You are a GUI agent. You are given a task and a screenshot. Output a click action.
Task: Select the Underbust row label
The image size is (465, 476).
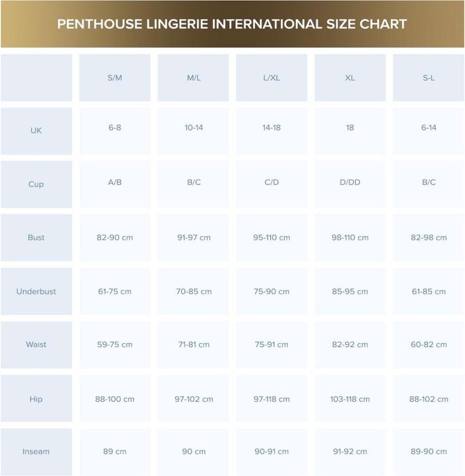[x=36, y=292]
